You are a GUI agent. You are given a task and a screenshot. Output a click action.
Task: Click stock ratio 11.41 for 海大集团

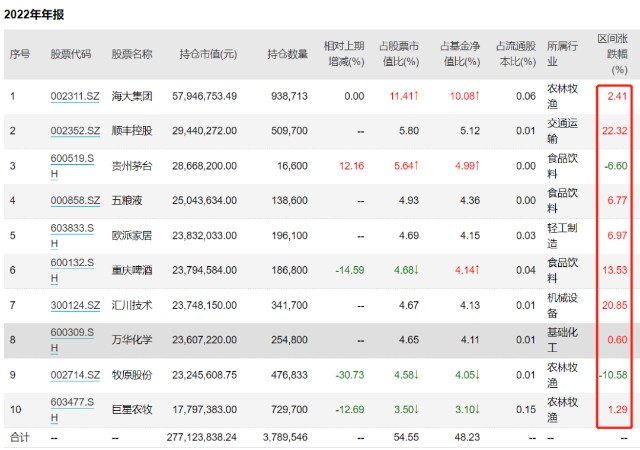(x=404, y=96)
